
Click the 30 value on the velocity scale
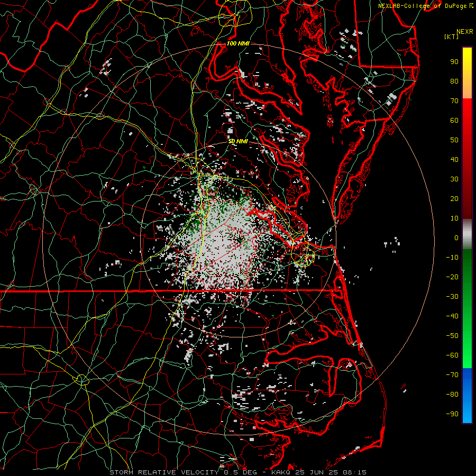454,179
